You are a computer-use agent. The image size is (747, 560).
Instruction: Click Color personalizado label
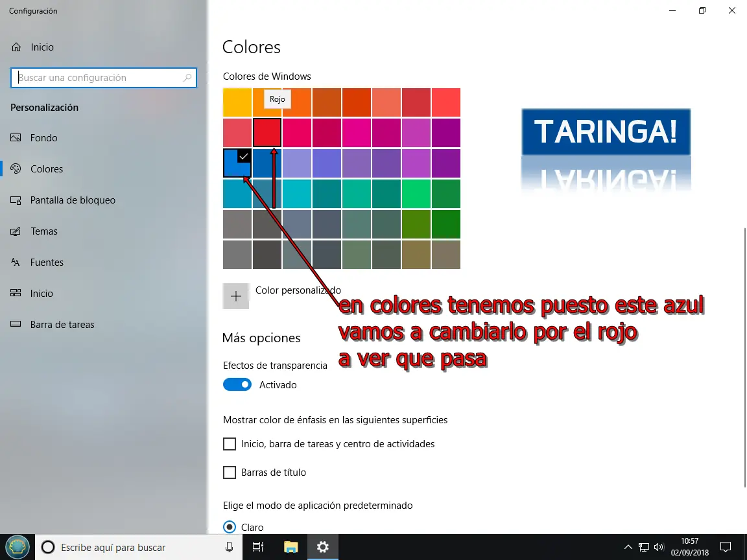298,290
